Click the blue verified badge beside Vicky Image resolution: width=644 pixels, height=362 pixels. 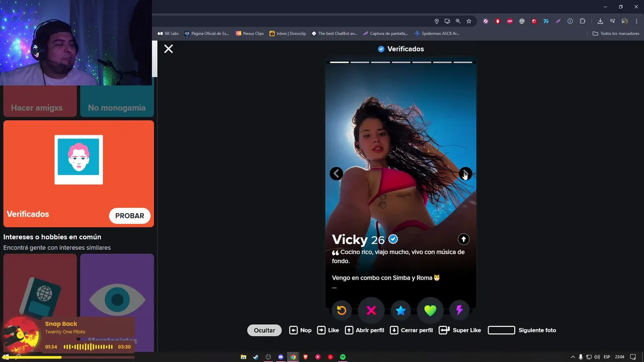point(393,239)
